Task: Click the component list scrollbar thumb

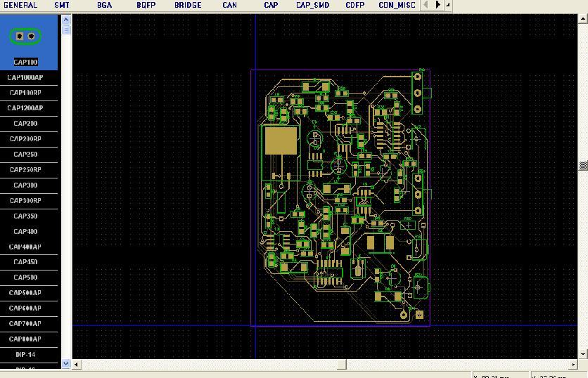Action: tap(67, 33)
